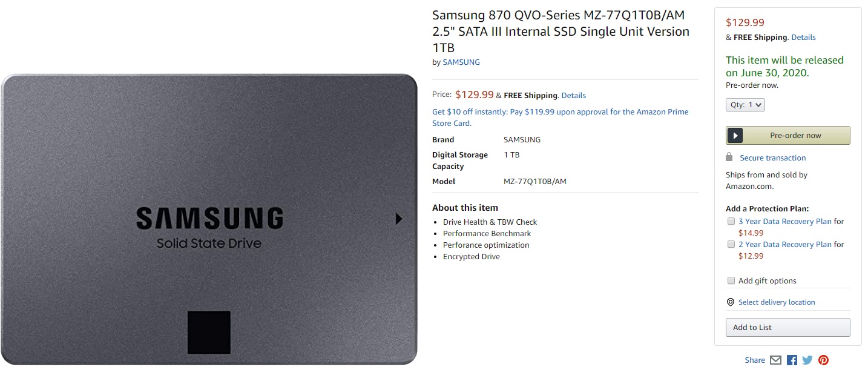The image size is (868, 384).
Task: Open Amazon Prime Store Card offer link
Action: coord(561,118)
